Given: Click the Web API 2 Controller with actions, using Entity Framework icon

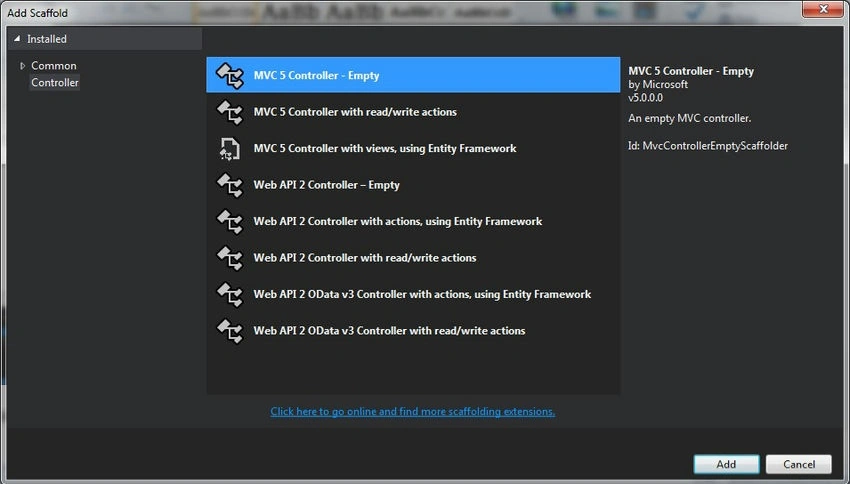Looking at the screenshot, I should tap(230, 221).
